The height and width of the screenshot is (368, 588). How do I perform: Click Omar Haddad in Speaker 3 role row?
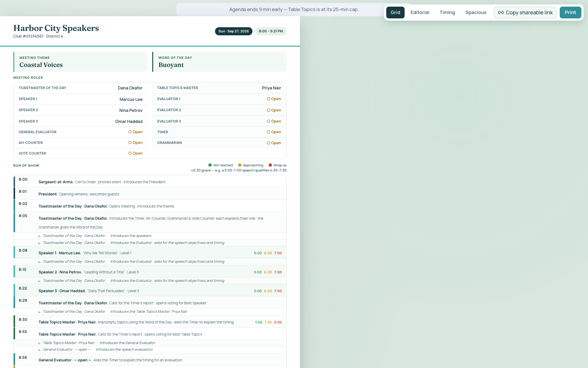pyautogui.click(x=129, y=121)
